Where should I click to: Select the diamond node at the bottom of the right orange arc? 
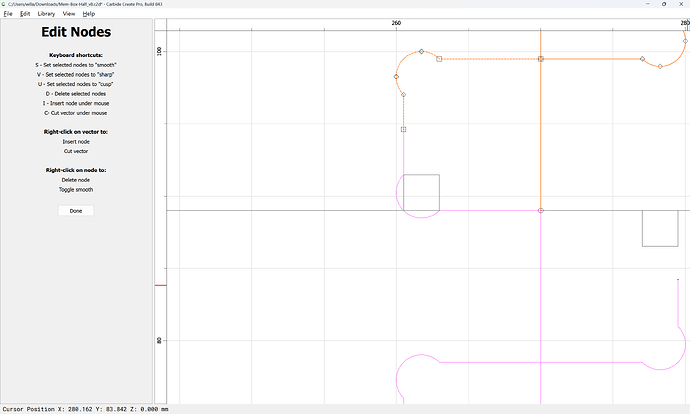(x=660, y=66)
